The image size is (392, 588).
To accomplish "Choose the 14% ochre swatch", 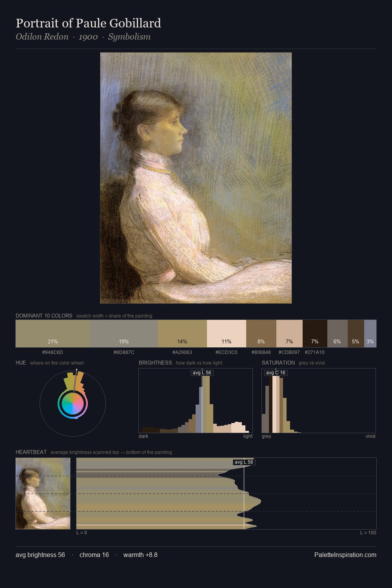I will click(x=182, y=334).
